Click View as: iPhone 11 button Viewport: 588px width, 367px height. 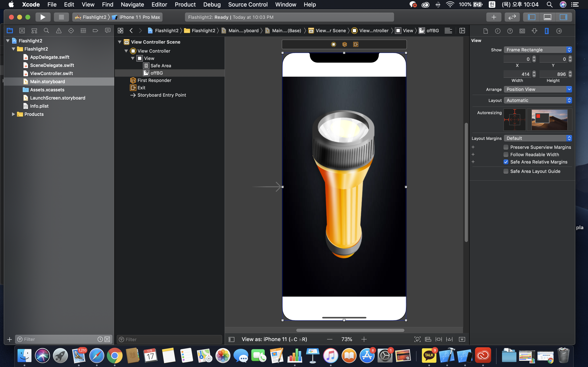pos(274,339)
